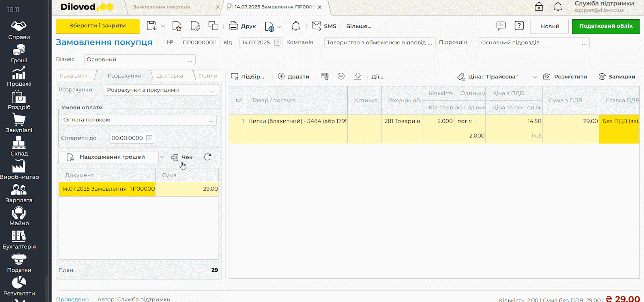Open the calendar picker for order date

[x=277, y=43]
